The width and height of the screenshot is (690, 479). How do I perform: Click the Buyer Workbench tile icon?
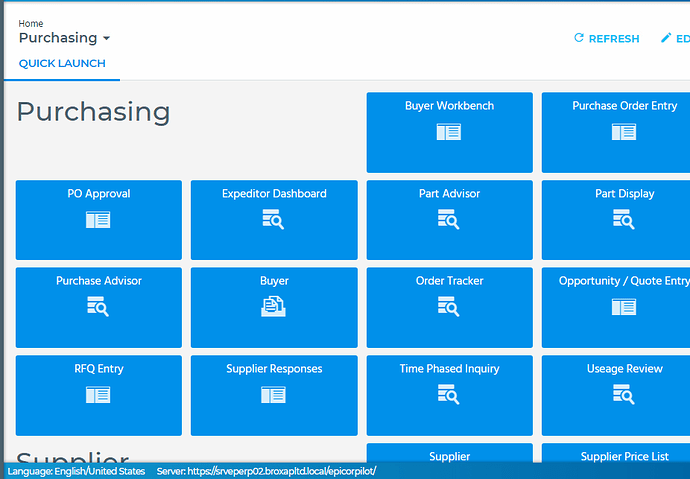pos(448,132)
